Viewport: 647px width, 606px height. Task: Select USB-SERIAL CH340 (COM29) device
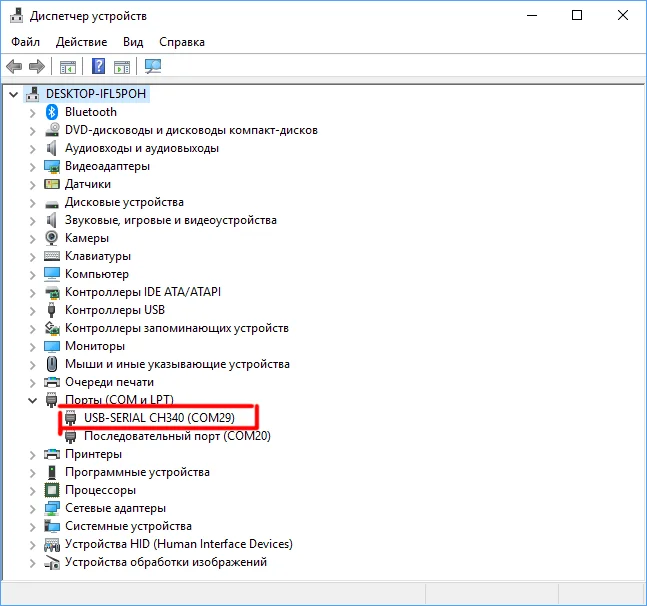click(x=159, y=418)
